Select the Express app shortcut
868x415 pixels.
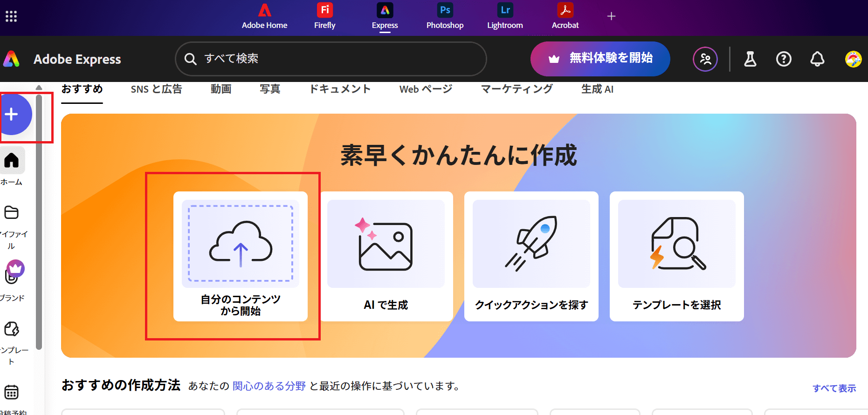point(385,17)
